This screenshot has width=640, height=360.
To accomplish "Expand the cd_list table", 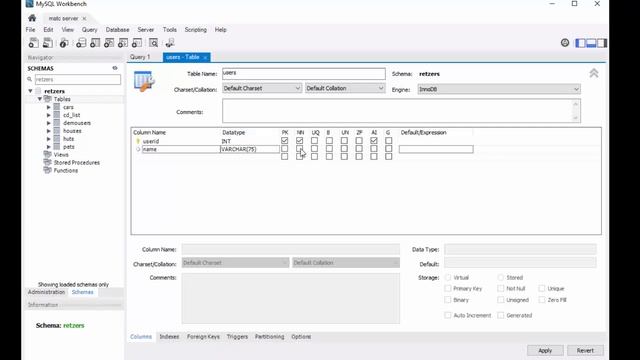I will pos(49,115).
